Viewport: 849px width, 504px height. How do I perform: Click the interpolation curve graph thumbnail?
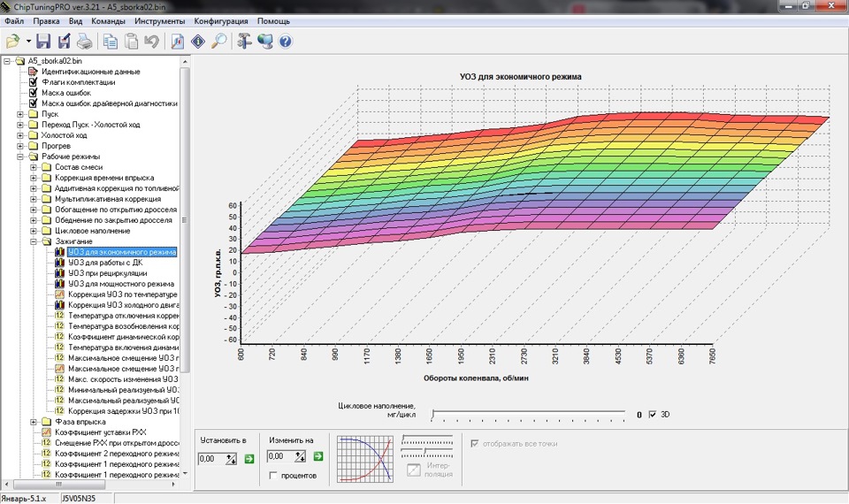365,459
